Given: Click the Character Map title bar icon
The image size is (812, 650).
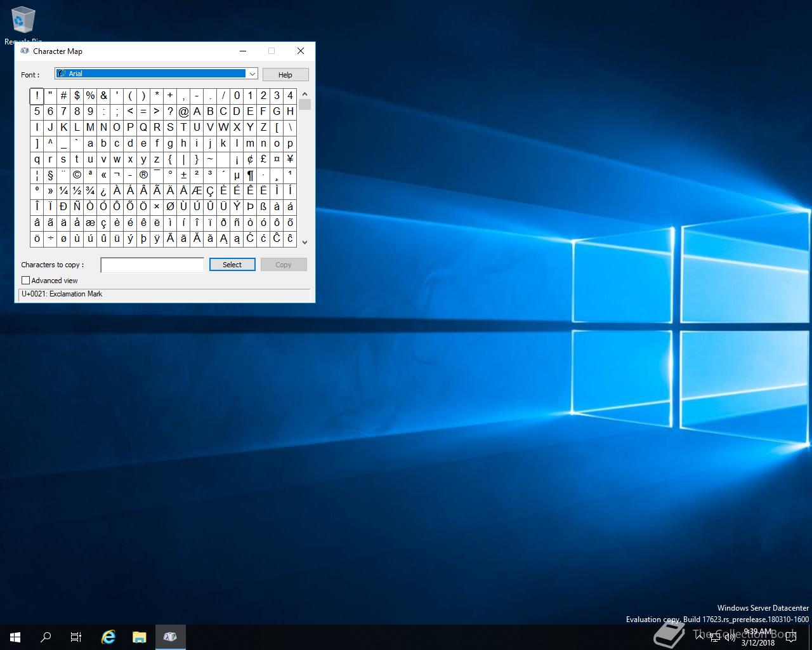Looking at the screenshot, I should (25, 51).
